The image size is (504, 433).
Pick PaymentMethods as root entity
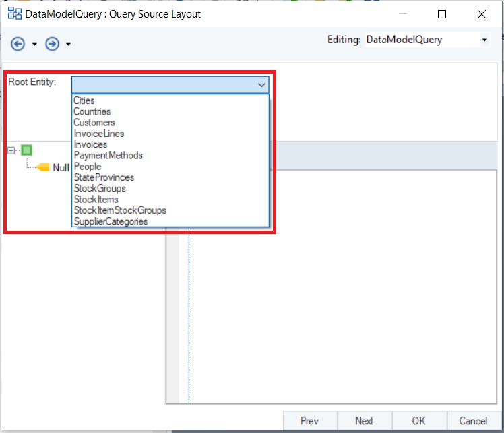click(x=108, y=155)
